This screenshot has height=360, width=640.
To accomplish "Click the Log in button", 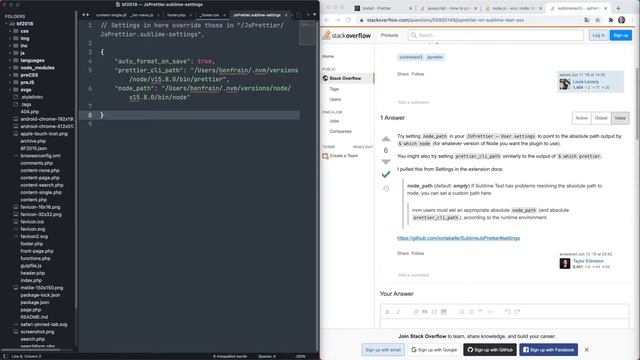I will click(x=598, y=36).
